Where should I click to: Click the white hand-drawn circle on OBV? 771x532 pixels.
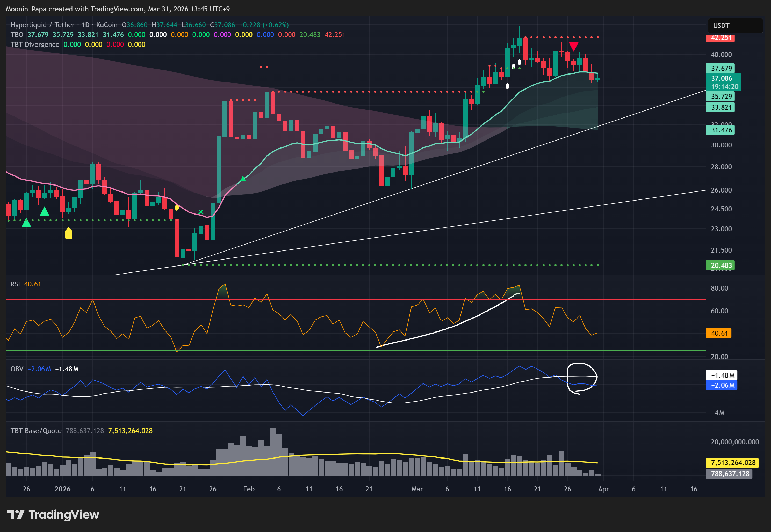click(582, 378)
